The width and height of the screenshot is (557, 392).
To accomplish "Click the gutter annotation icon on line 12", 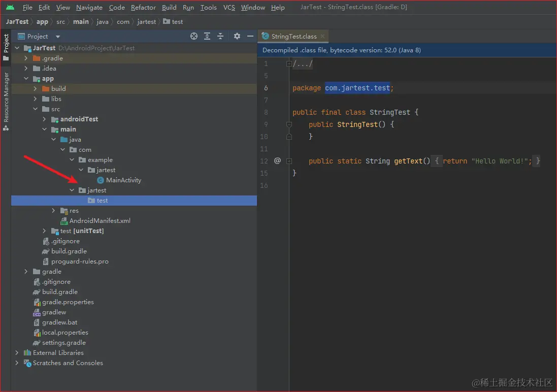I will (x=277, y=161).
